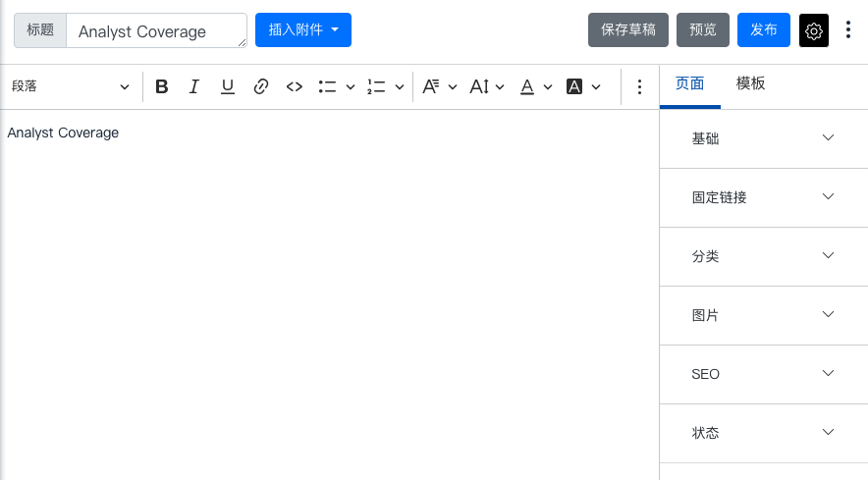Open the top-right vertical dots menu
The width and height of the screenshot is (868, 480).
[849, 30]
